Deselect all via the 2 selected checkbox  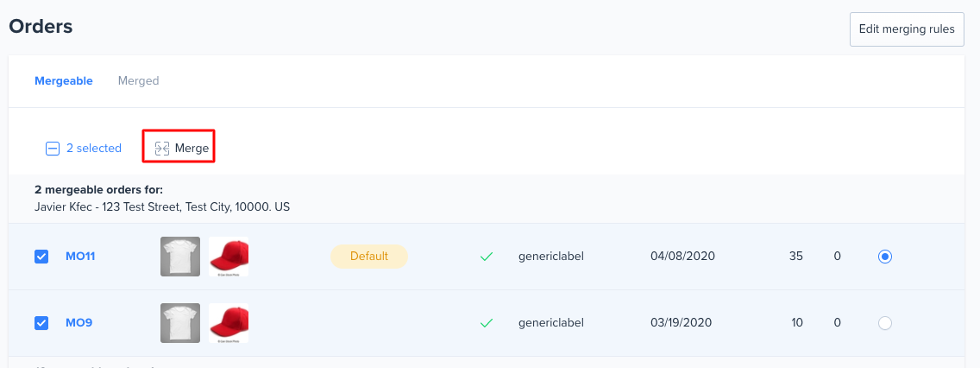53,149
